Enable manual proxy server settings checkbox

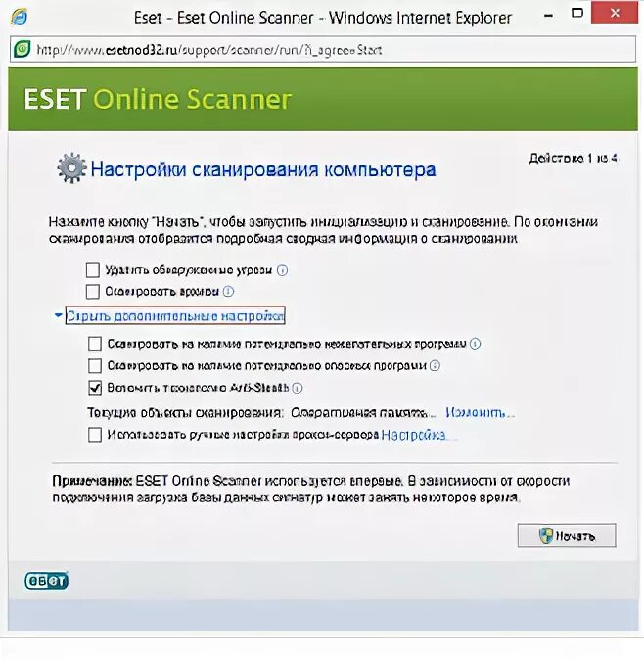click(x=95, y=435)
